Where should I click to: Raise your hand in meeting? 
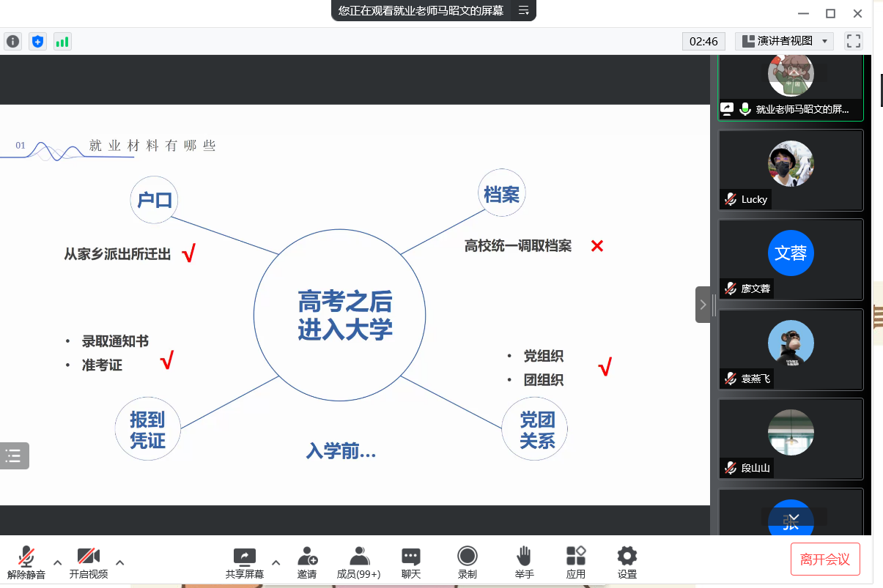point(523,562)
